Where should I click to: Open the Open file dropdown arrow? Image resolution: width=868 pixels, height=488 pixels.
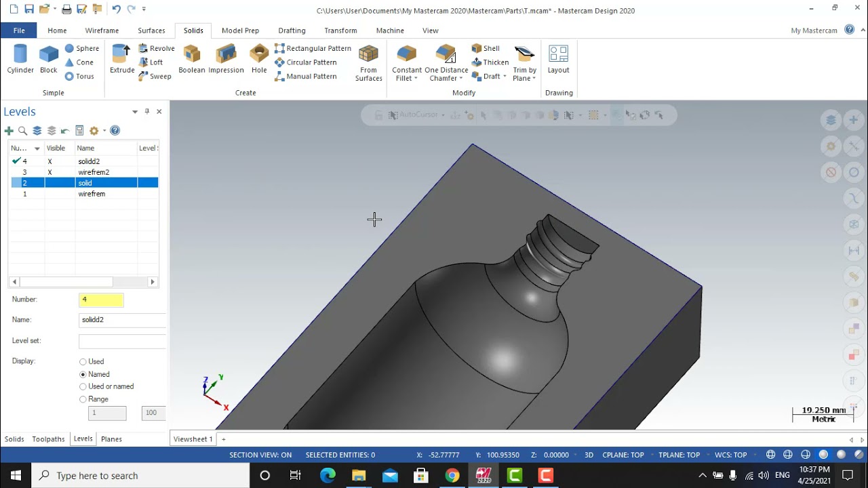coord(55,9)
